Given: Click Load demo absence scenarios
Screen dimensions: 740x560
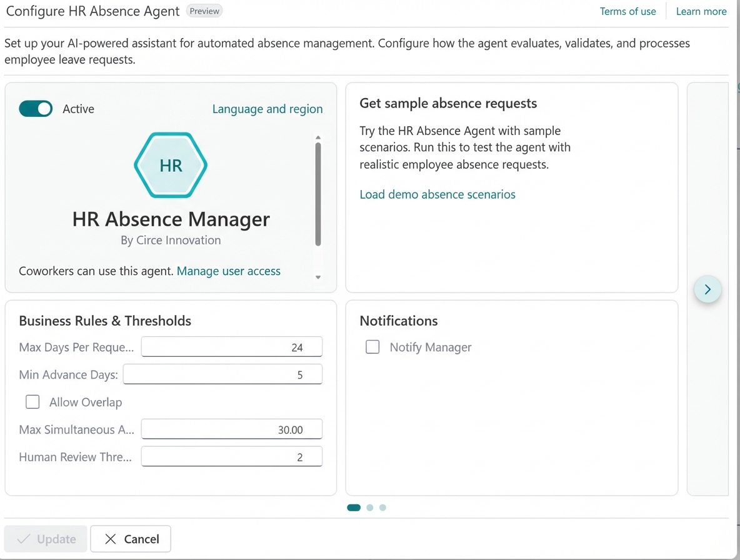Looking at the screenshot, I should 437,194.
